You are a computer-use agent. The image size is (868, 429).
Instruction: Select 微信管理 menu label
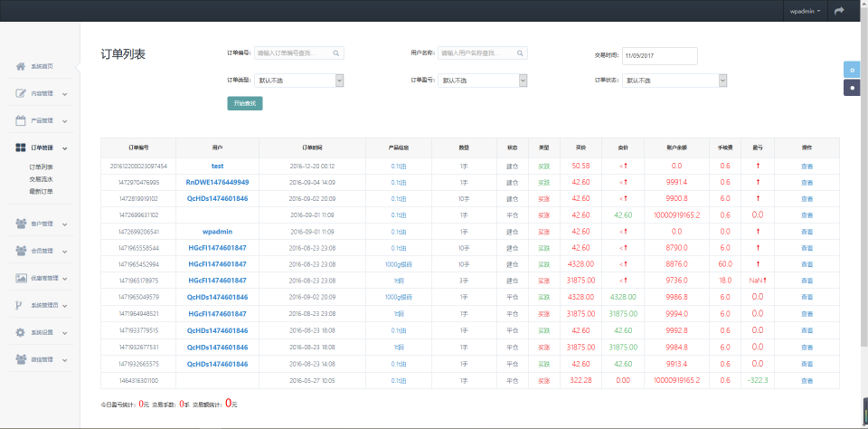pos(42,359)
